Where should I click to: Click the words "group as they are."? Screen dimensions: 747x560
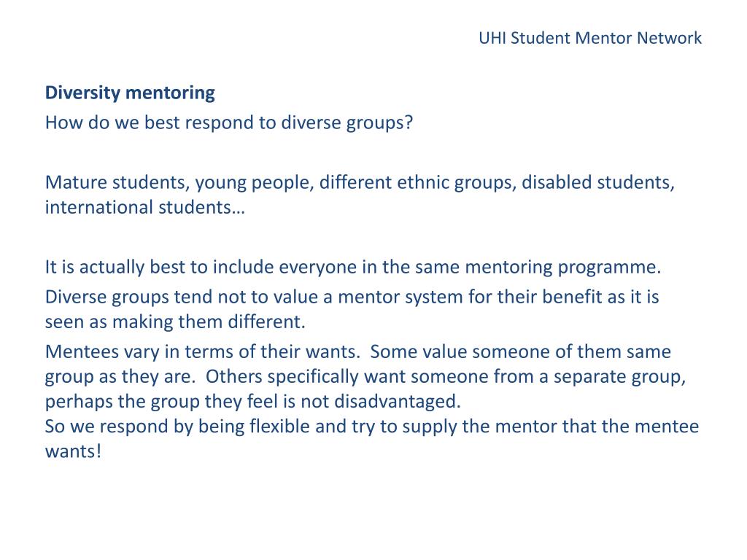pos(120,377)
